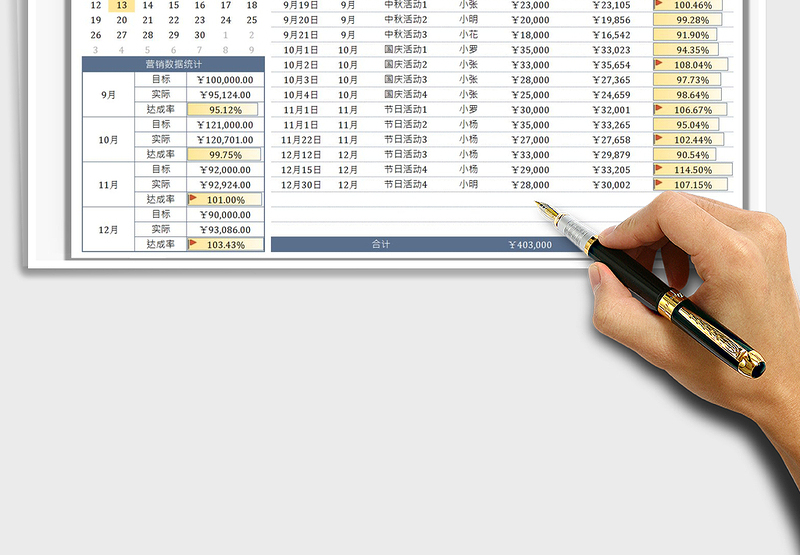Screen dimensions: 800x555
Task: Click the flag in December's 103.43% cell
Action: 194,244
